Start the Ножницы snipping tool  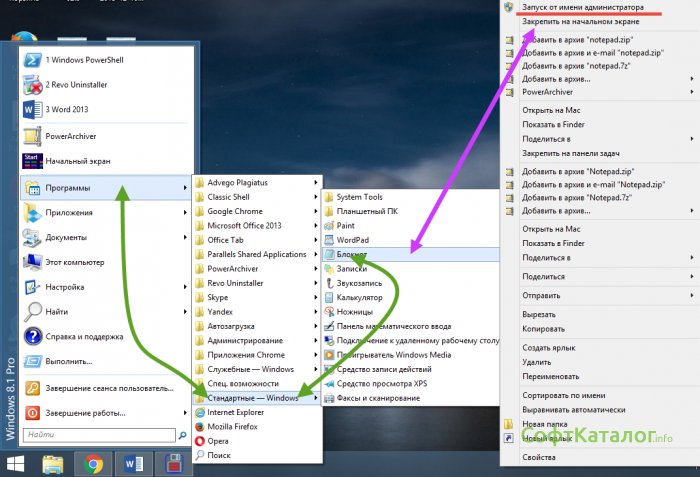(x=354, y=312)
